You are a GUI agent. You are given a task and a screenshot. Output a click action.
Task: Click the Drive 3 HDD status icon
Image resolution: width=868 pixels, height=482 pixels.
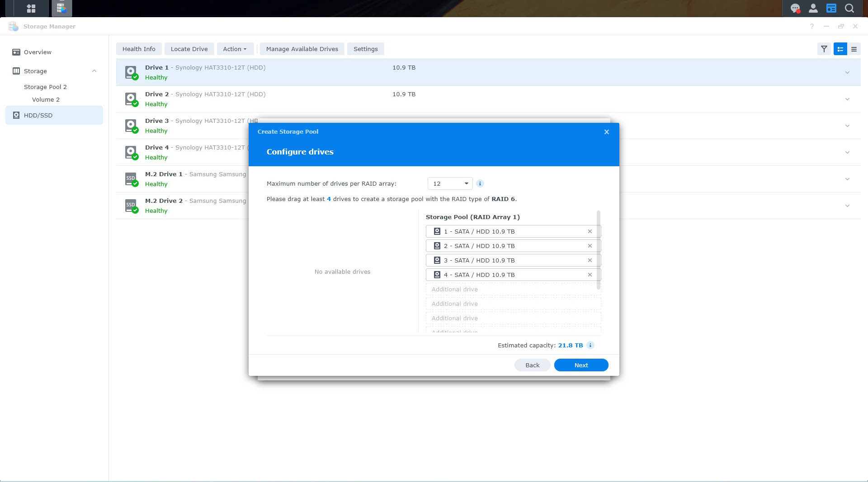point(131,126)
